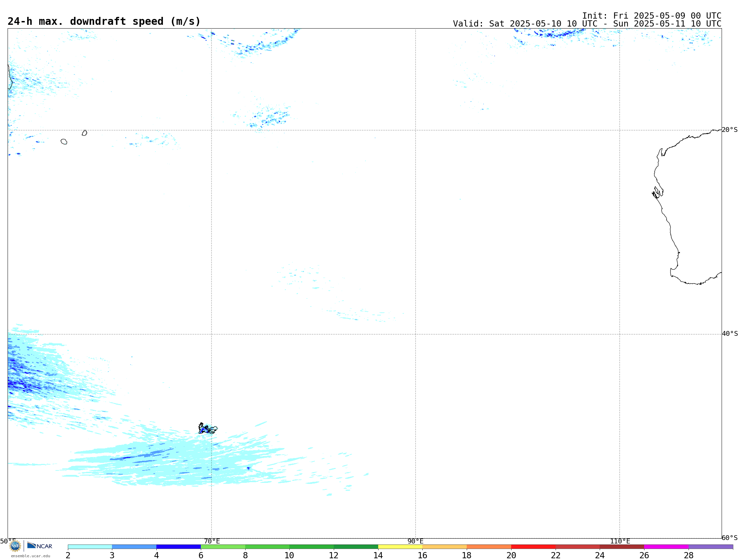This screenshot has height=560, width=744.
Task: Click the '24-h max. downdraft speed (m/s)' title
Action: (x=104, y=21)
